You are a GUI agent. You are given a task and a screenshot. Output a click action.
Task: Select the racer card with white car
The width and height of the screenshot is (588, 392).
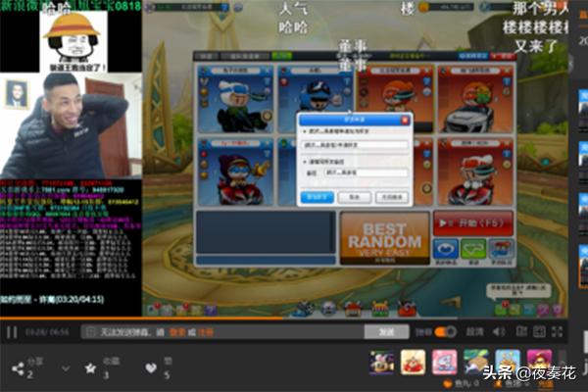(x=475, y=99)
